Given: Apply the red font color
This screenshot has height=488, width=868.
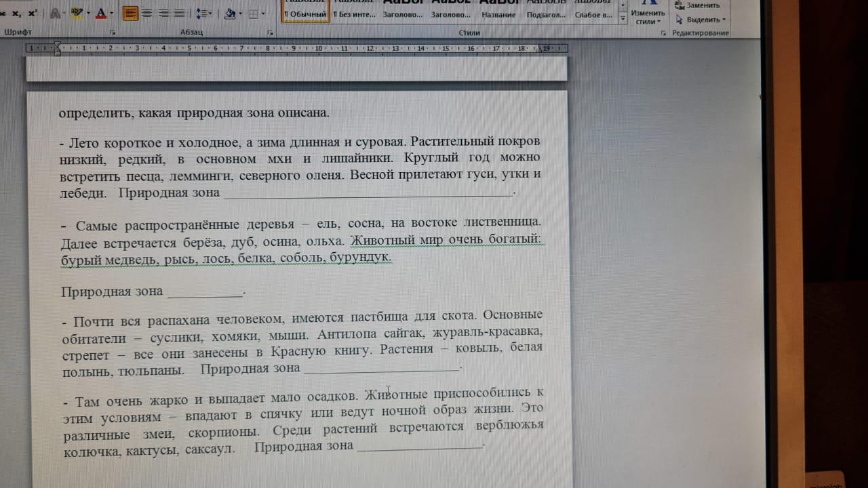Looking at the screenshot, I should click(100, 14).
